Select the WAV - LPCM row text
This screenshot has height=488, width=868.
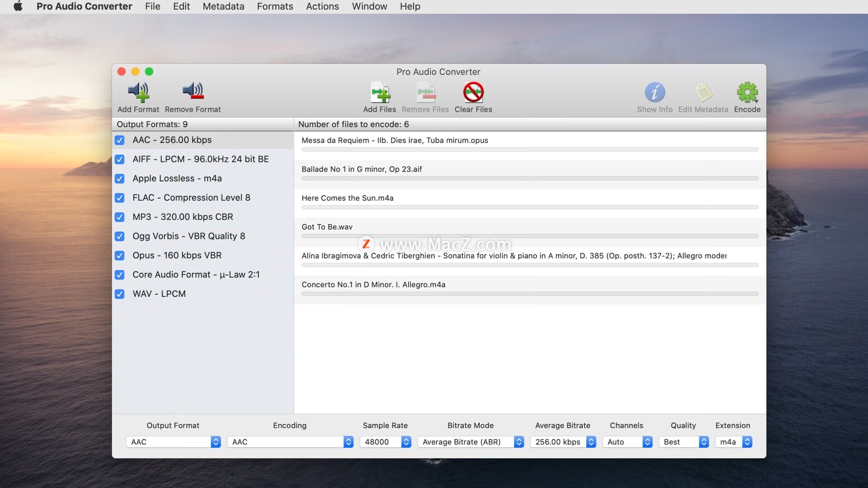159,294
